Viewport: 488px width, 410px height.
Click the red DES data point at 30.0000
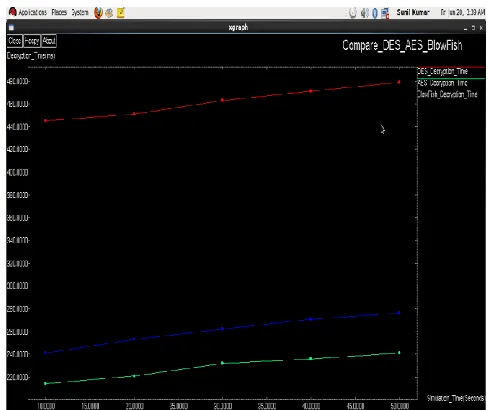coord(222,100)
